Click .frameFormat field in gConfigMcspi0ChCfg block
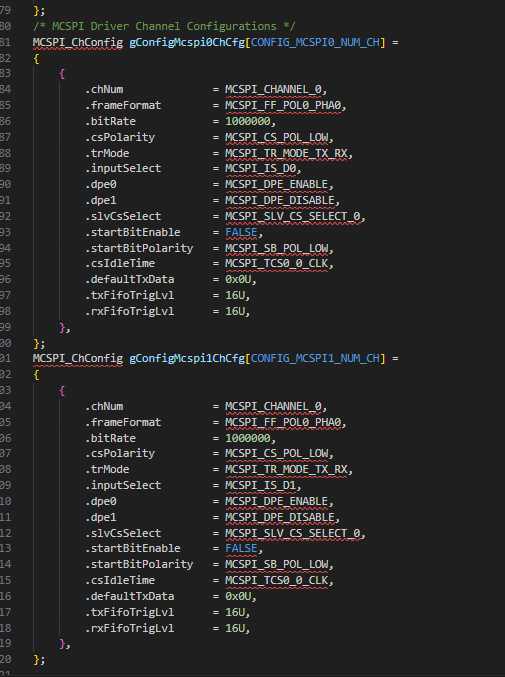This screenshot has height=677, width=505. (x=123, y=105)
